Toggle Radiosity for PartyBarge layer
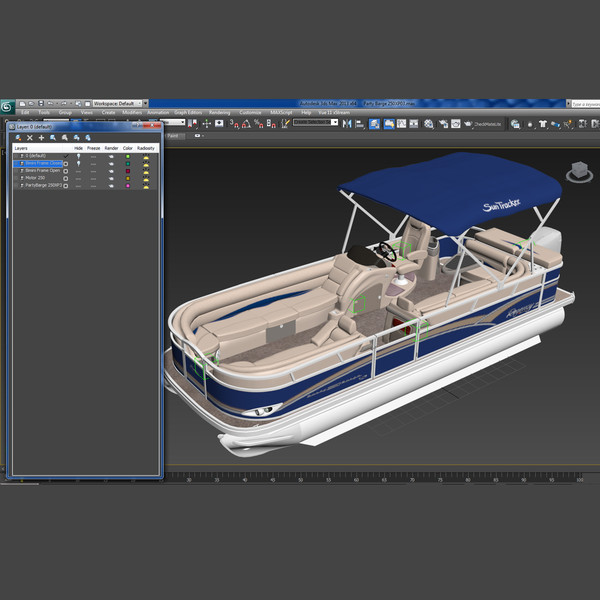This screenshot has height=600, width=600. pyautogui.click(x=146, y=186)
